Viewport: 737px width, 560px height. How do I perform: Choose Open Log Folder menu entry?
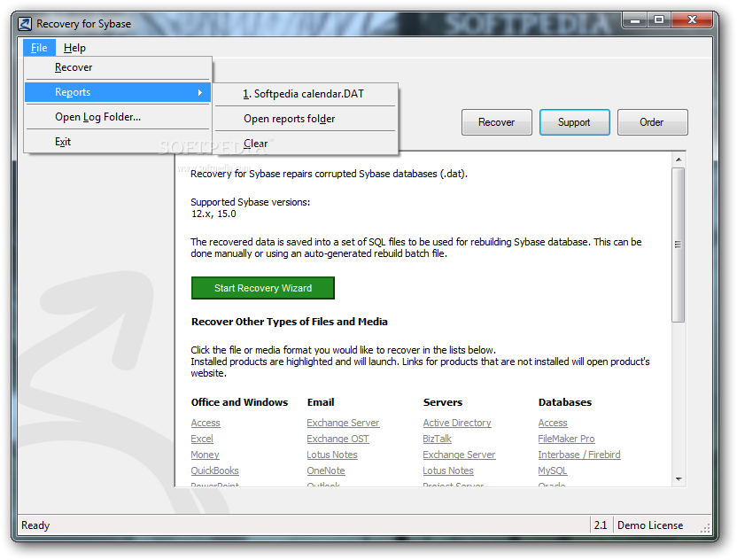118,117
